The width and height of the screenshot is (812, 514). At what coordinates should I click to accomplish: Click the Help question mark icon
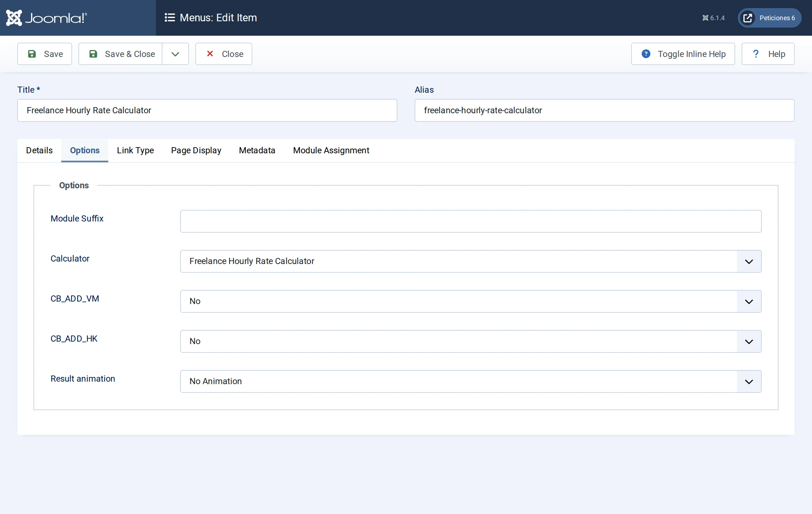pos(756,54)
